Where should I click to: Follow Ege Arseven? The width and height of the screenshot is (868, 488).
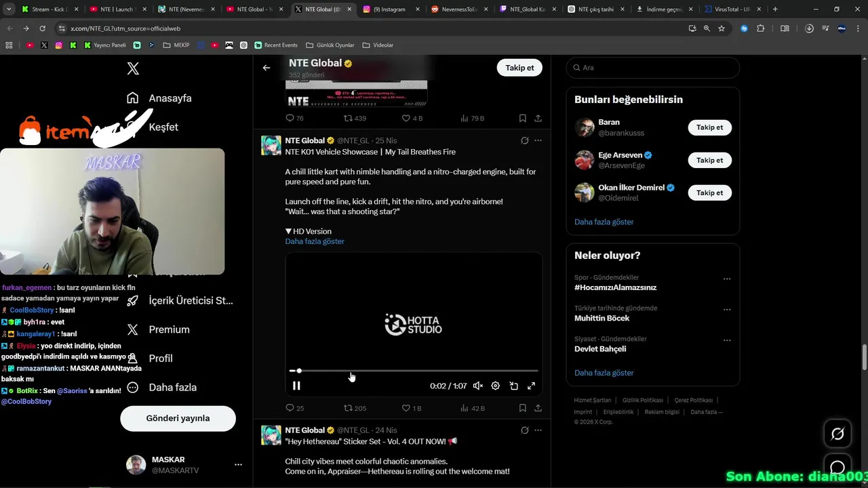point(710,160)
